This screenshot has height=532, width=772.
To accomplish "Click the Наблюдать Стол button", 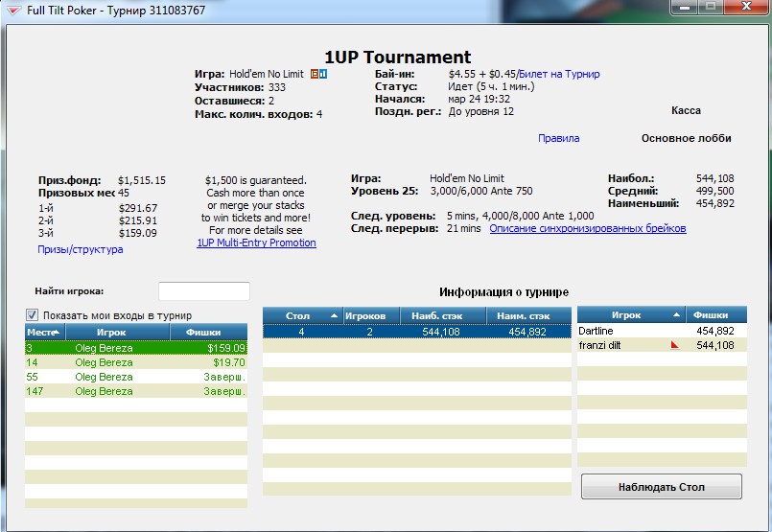I will 661,487.
